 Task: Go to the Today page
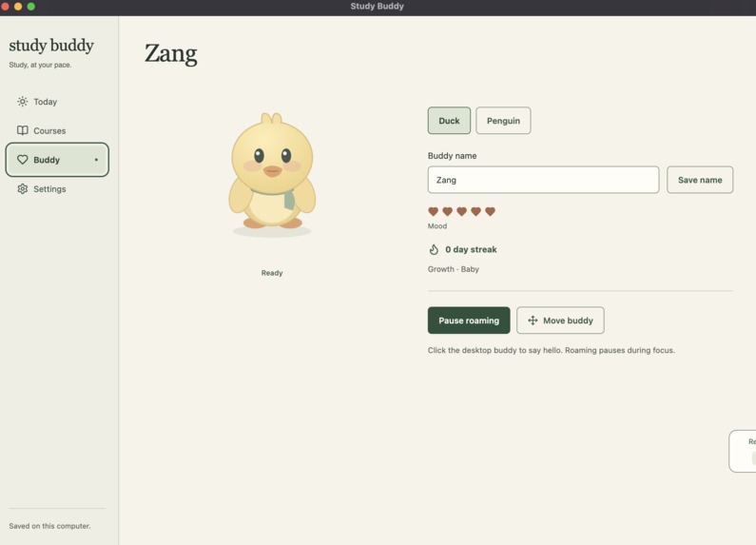pyautogui.click(x=57, y=102)
